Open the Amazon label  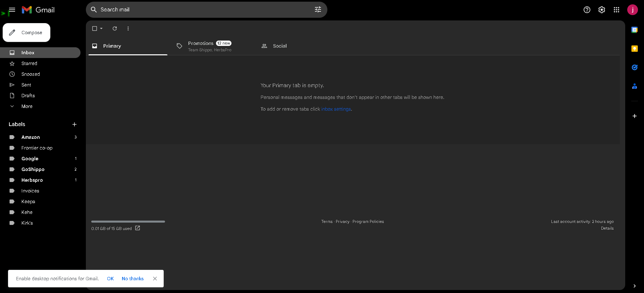pyautogui.click(x=40, y=137)
